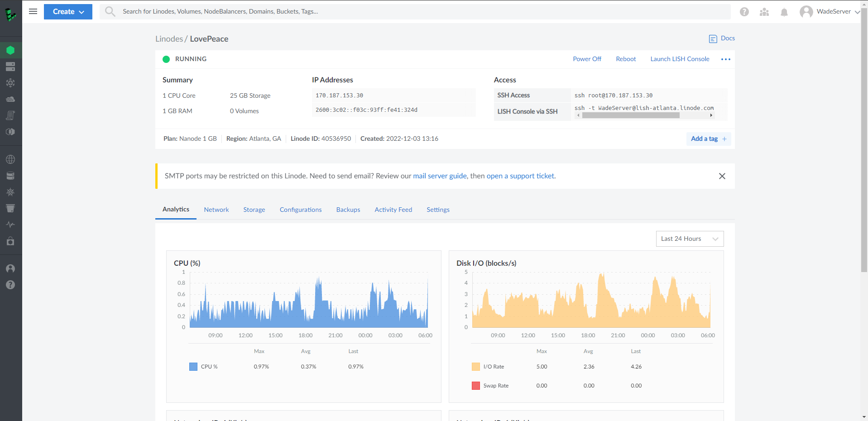Dismiss the SMTP ports notice
This screenshot has width=868, height=421.
(x=722, y=176)
